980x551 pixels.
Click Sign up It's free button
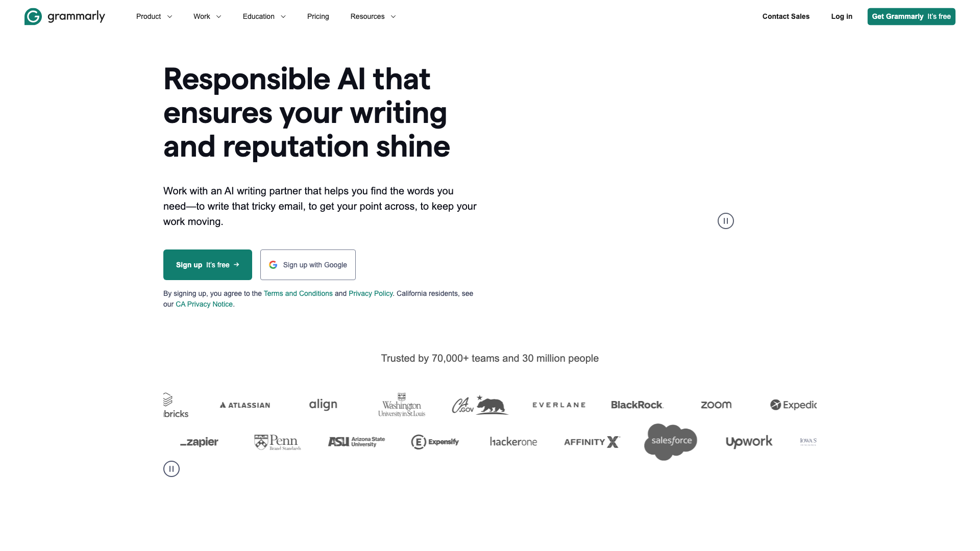[207, 264]
